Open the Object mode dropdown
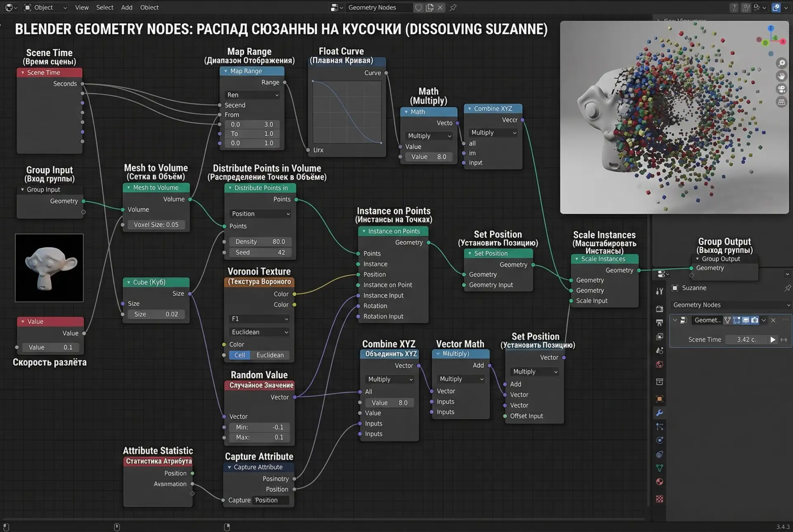Viewport: 793px width, 532px height. tap(45, 7)
